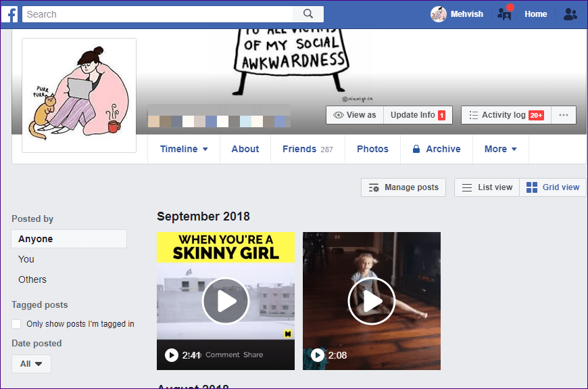Click the lock icon beside Archive

pyautogui.click(x=416, y=149)
